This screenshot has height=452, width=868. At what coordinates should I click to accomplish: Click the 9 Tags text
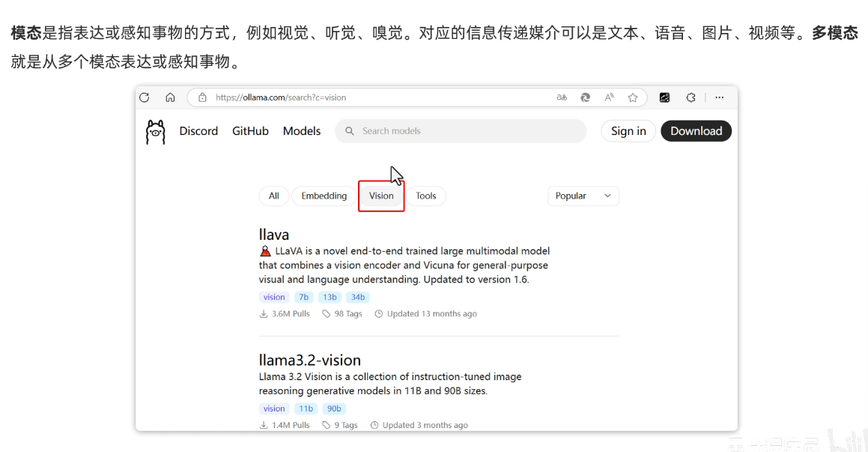click(346, 426)
